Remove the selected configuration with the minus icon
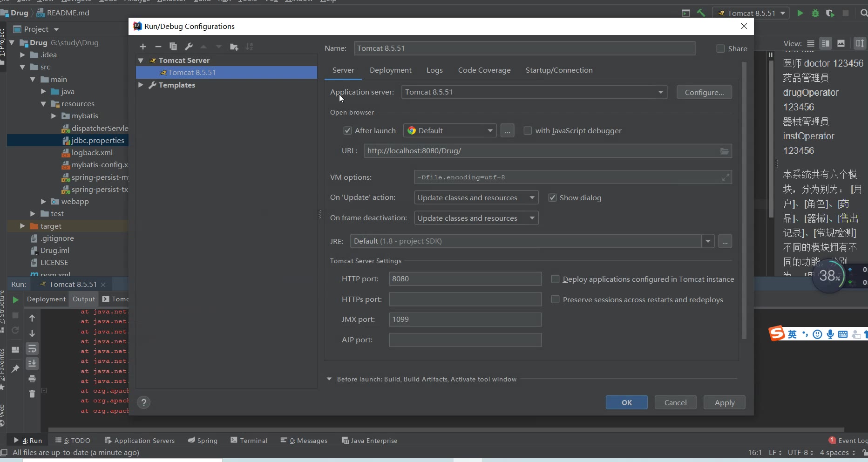 [158, 47]
